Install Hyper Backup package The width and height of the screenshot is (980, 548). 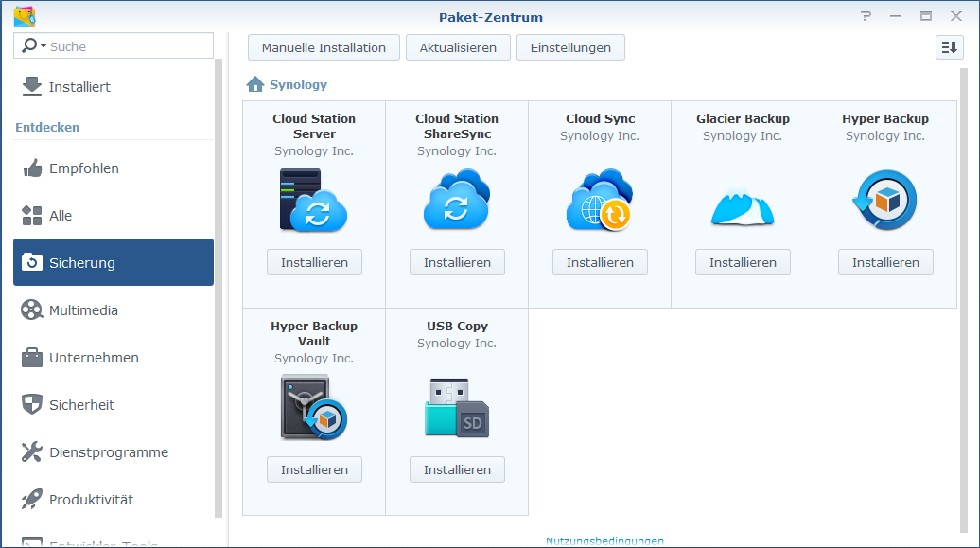(885, 262)
